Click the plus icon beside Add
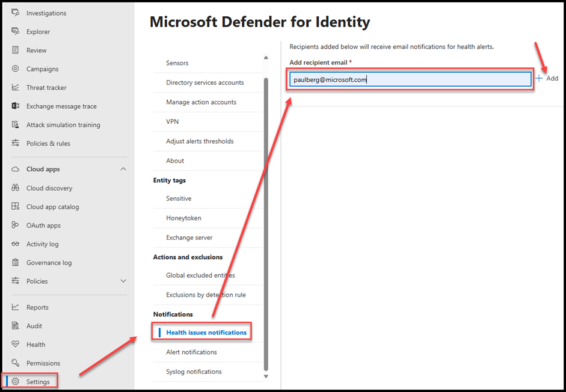This screenshot has height=392, width=566. pos(539,78)
